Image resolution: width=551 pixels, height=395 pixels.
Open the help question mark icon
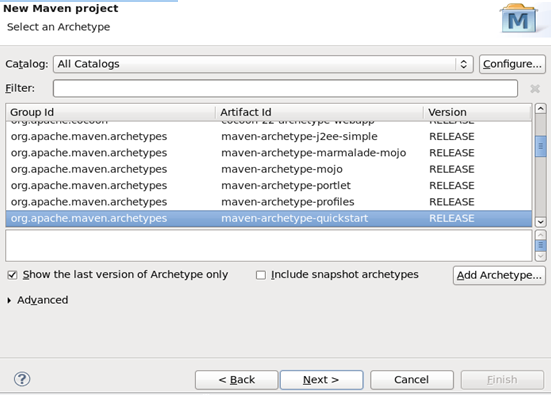[x=22, y=379]
